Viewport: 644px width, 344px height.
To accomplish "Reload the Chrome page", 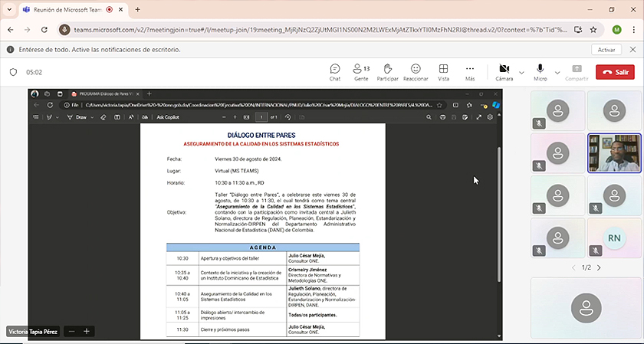I will click(x=44, y=30).
